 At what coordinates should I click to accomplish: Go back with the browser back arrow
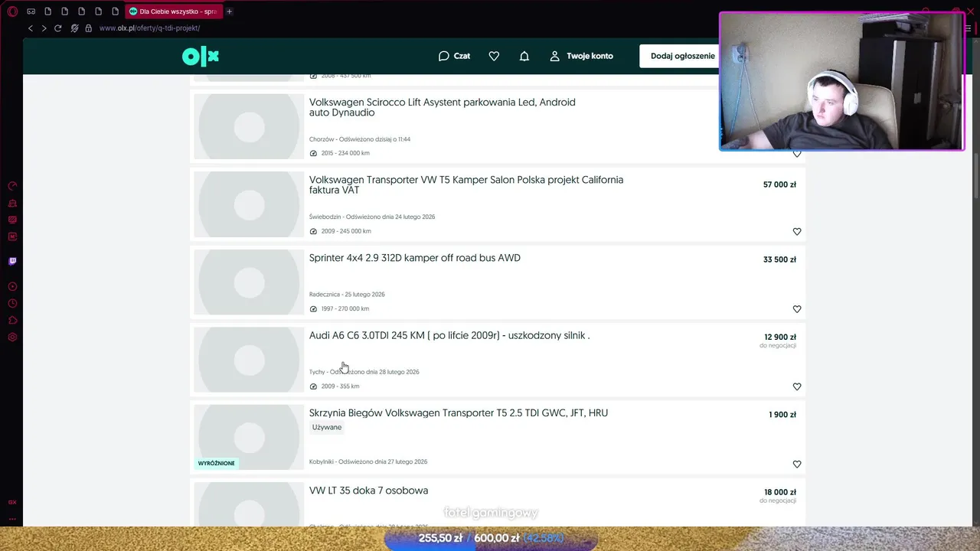point(31,28)
